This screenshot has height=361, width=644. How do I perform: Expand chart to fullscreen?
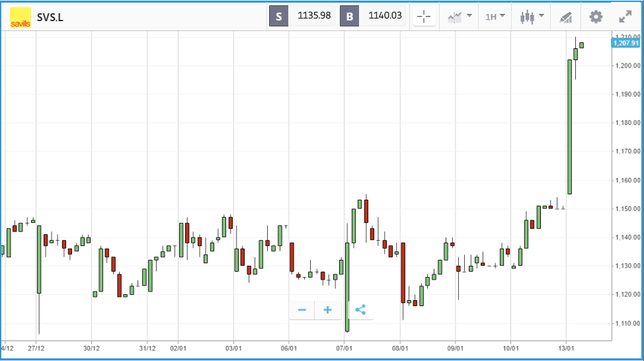(x=625, y=17)
